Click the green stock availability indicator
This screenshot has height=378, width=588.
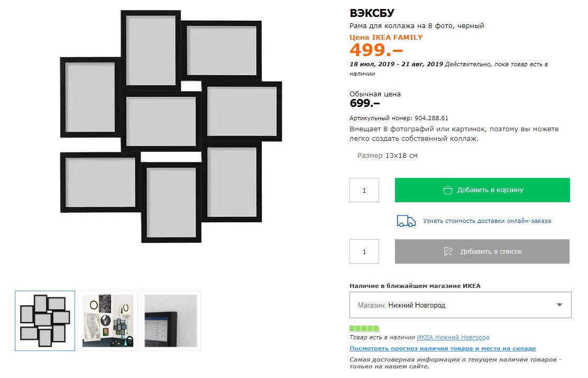click(364, 329)
